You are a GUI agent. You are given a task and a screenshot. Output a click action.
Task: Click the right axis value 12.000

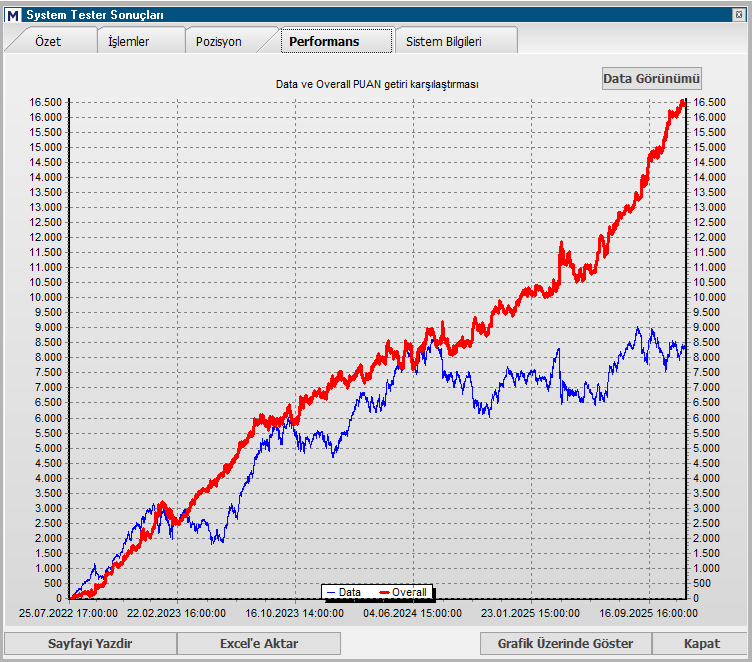(x=709, y=237)
